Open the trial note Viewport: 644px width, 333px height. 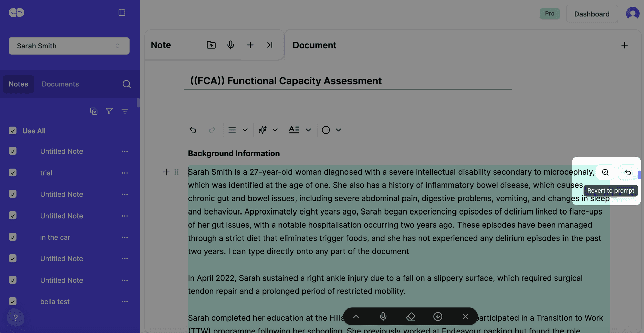(46, 173)
